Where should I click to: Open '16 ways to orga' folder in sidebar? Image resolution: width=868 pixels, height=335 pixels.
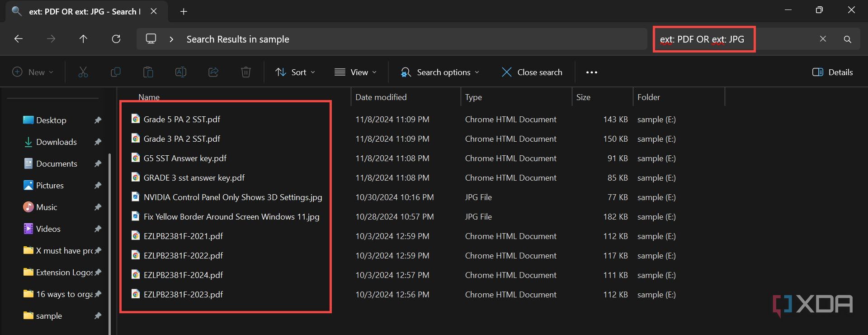[x=58, y=294]
